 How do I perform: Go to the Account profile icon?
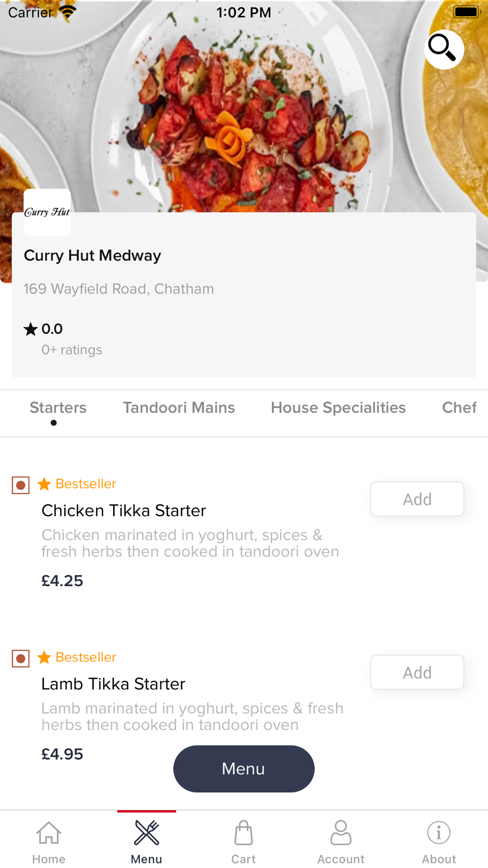(x=341, y=833)
